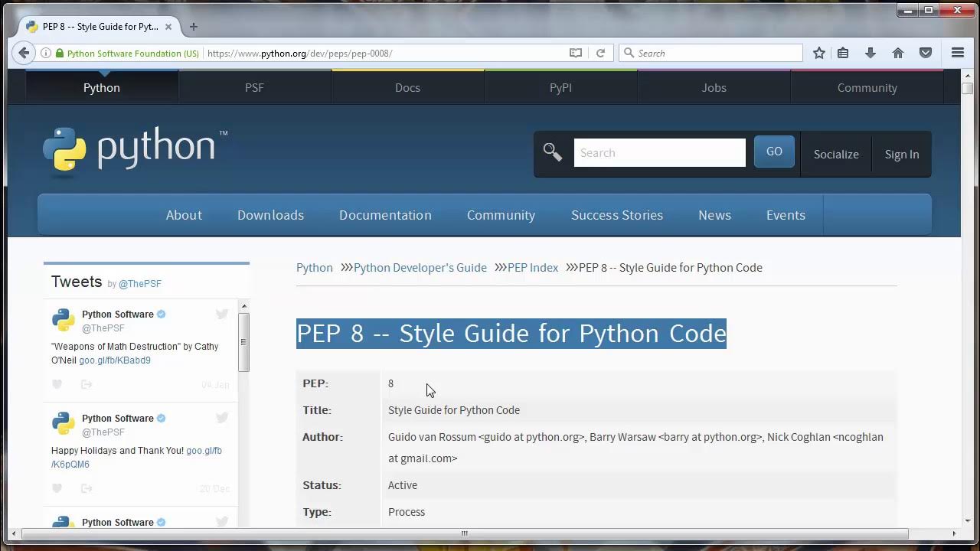Click the browser Back arrow button
This screenshot has width=980, height=551.
tap(24, 53)
